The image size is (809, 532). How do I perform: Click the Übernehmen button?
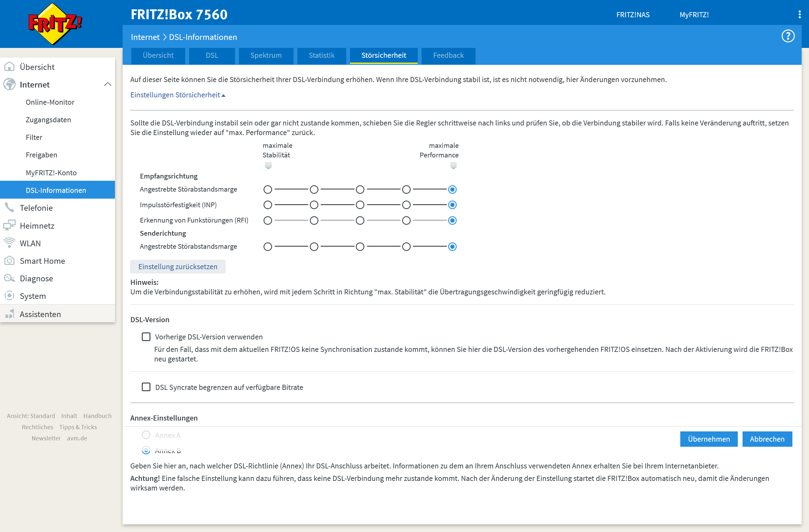[708, 439]
